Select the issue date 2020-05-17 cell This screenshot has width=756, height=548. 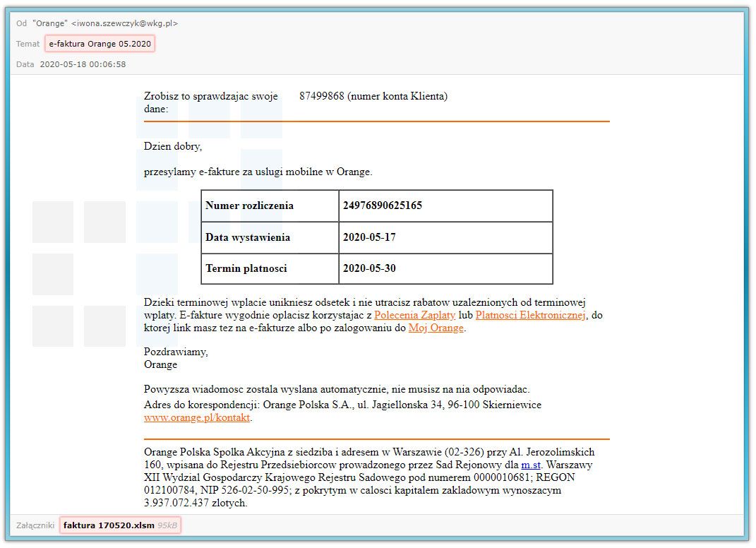(445, 237)
